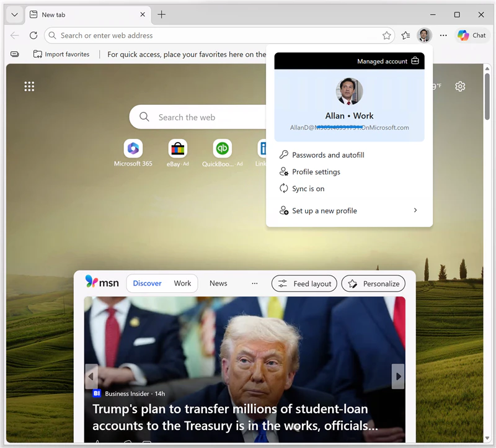Close the New tab

[143, 14]
